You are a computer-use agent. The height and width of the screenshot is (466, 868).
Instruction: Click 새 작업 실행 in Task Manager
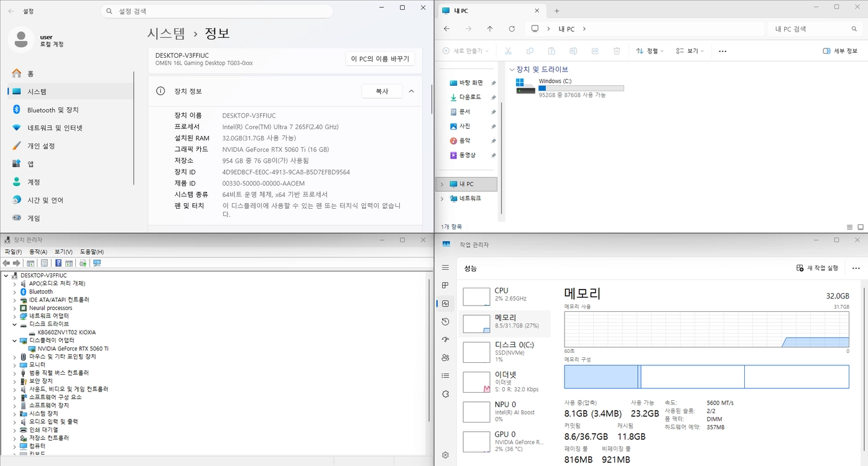(818, 268)
